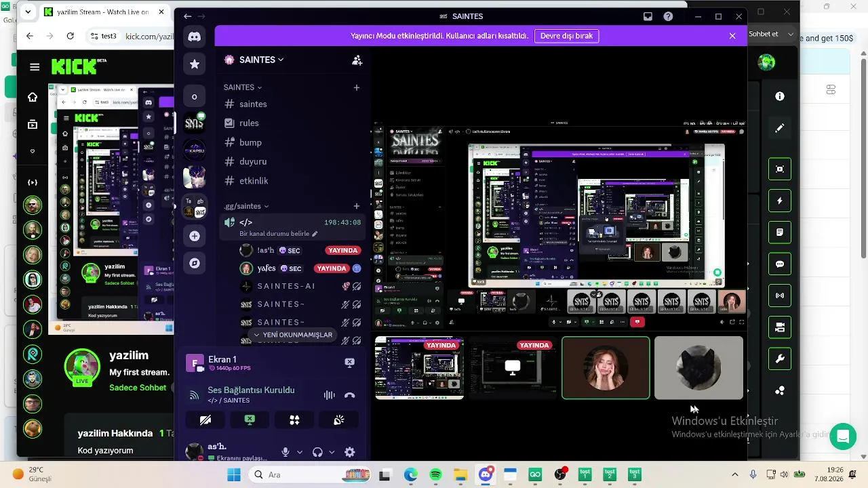Open the SAINTES server header dropdown
This screenshot has width=868, height=488.
click(x=262, y=60)
